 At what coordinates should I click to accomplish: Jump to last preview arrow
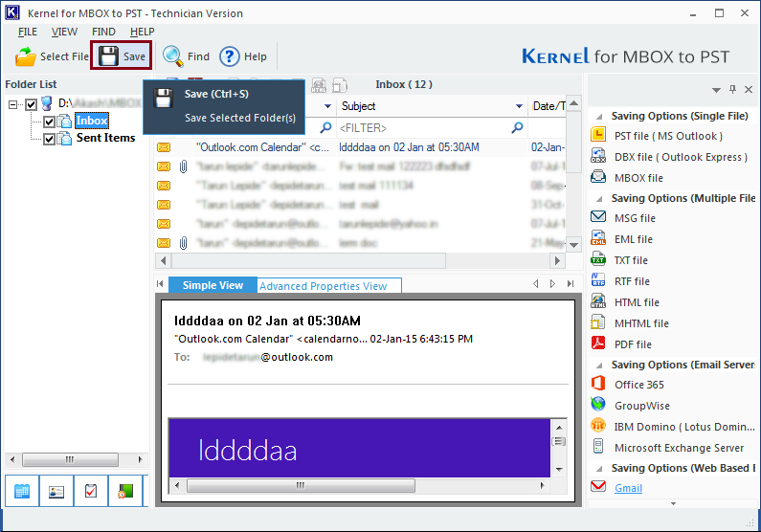pos(571,283)
